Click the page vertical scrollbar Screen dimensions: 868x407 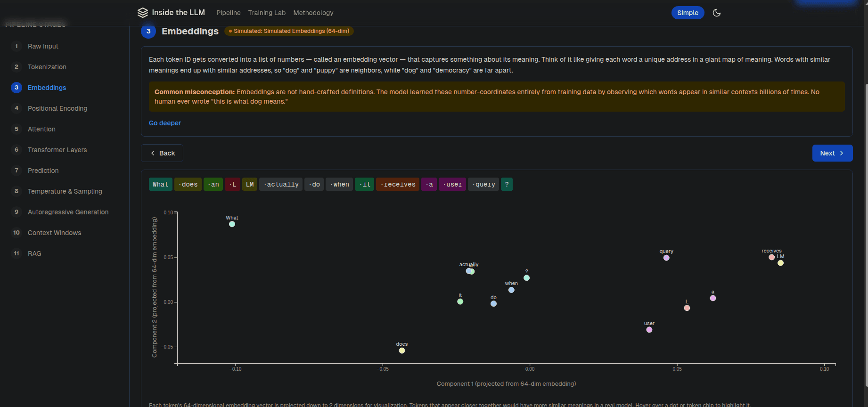click(866, 236)
